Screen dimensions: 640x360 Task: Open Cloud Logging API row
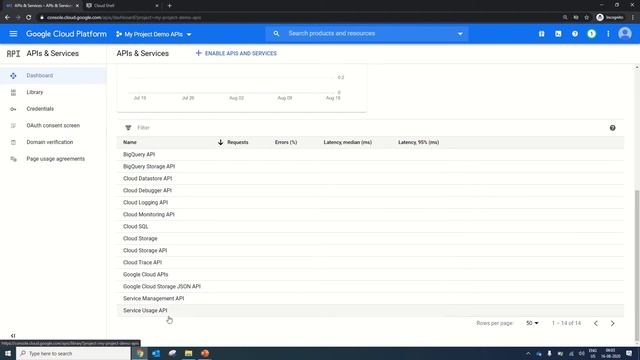[370, 202]
